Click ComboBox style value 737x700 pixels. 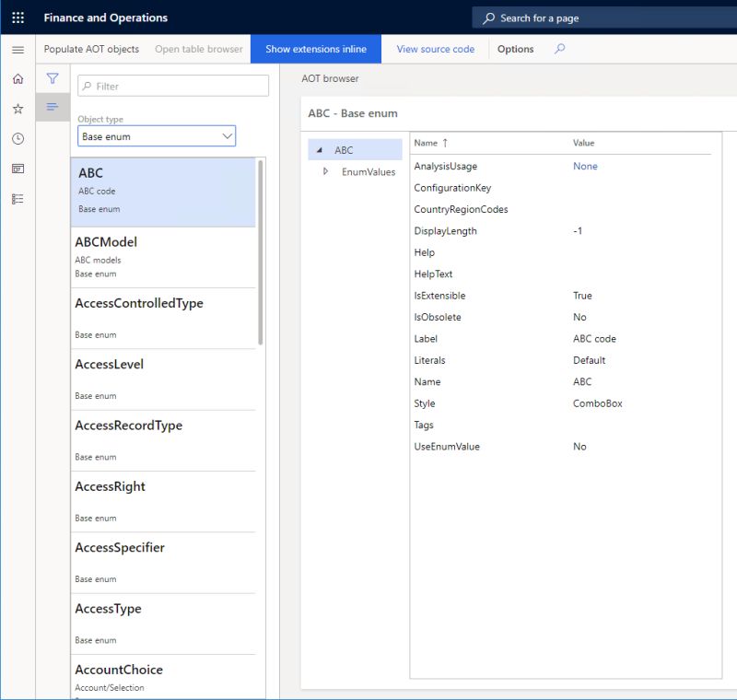[597, 403]
